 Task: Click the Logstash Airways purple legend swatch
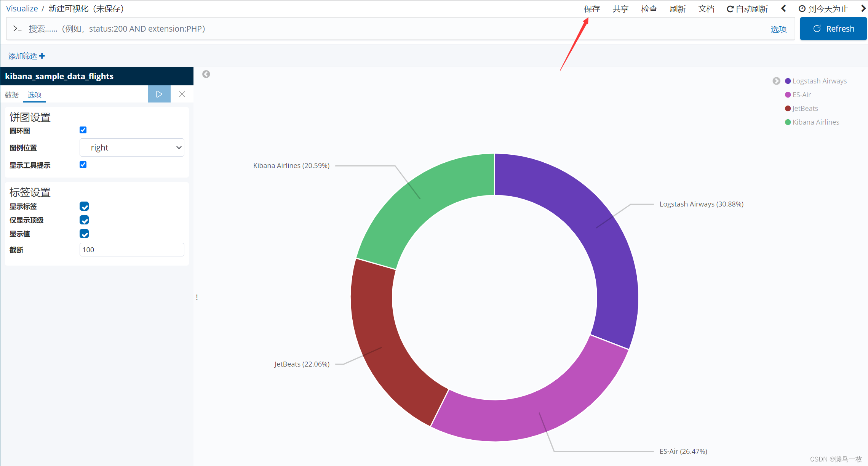788,81
